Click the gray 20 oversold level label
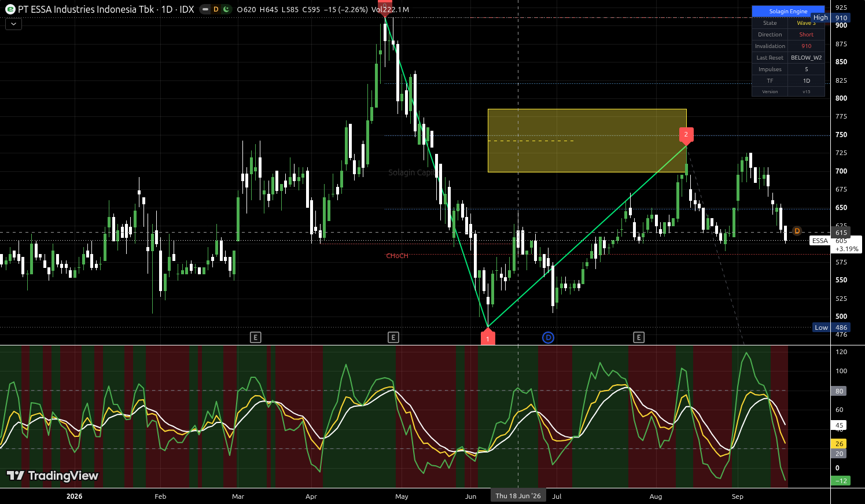This screenshot has width=865, height=504. click(x=839, y=454)
